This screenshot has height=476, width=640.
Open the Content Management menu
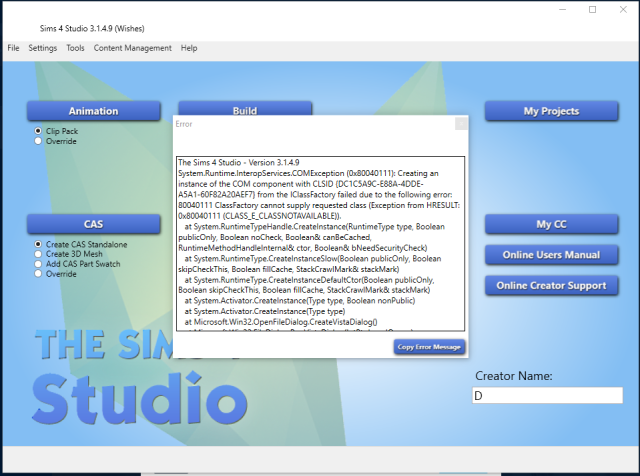[x=133, y=48]
